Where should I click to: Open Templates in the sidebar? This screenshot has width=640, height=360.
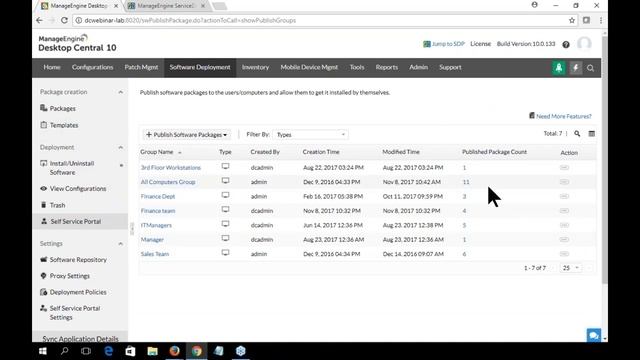coord(64,125)
